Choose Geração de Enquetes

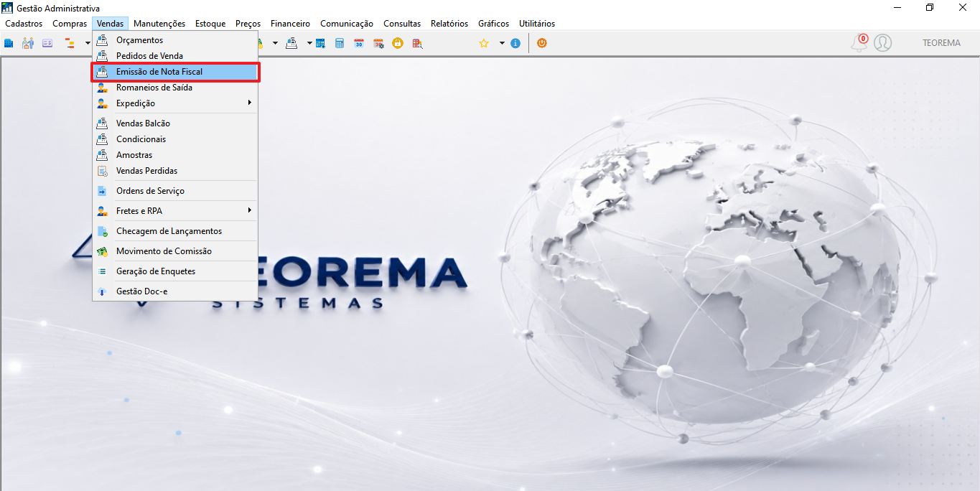(x=175, y=271)
